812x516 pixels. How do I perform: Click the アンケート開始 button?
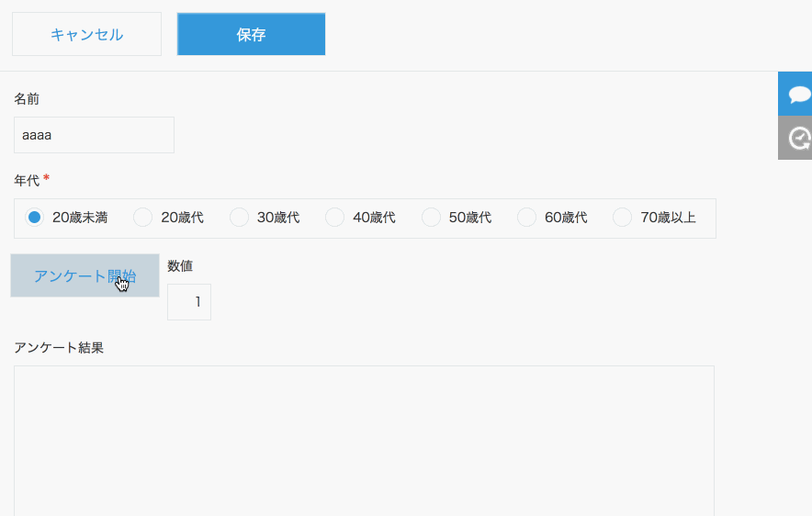(x=85, y=275)
